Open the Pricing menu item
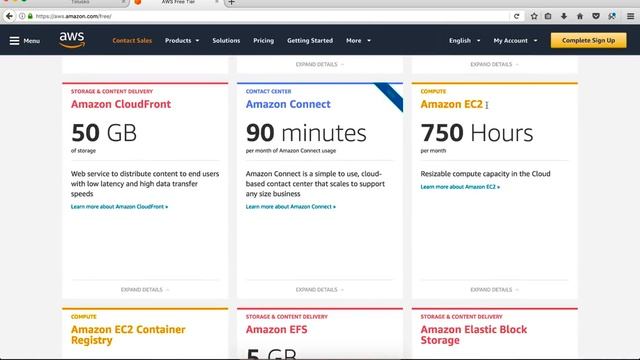This screenshot has width=640, height=360. click(x=263, y=40)
